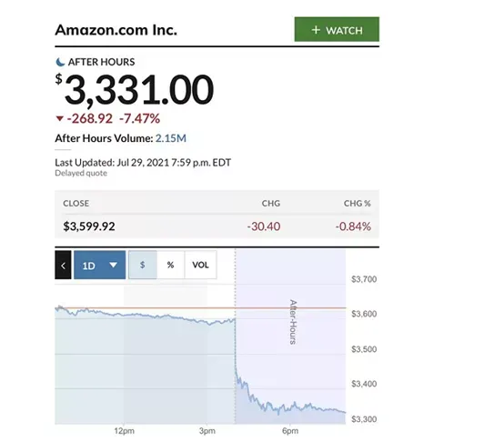Screen dimensions: 504x442
Task: Click the 3pm time axis label
Action: [x=207, y=431]
